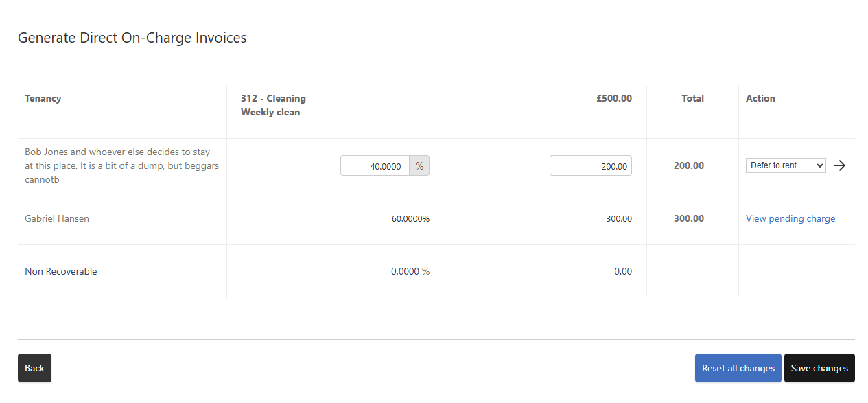Click the 312 - Cleaning column header
This screenshot has width=868, height=403.
point(273,98)
